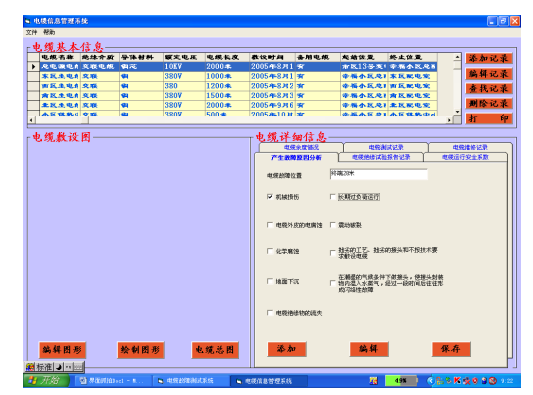The height and width of the screenshot is (395, 533).
Task: Click the Windows 开始 start button
Action: coord(46,380)
